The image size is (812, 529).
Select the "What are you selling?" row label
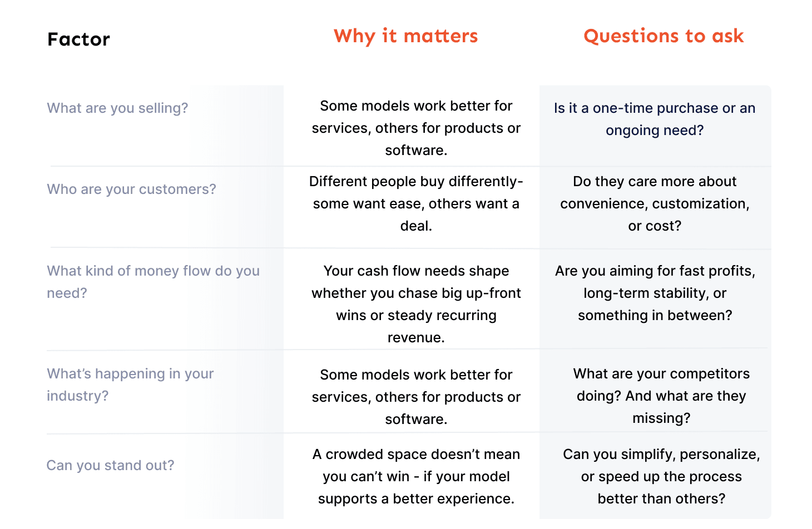[117, 108]
